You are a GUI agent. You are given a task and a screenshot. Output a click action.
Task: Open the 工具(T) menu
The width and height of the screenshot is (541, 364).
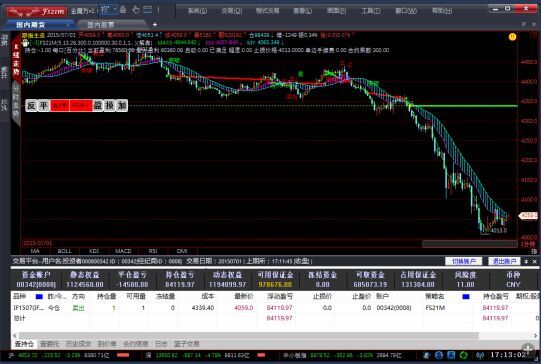371,11
